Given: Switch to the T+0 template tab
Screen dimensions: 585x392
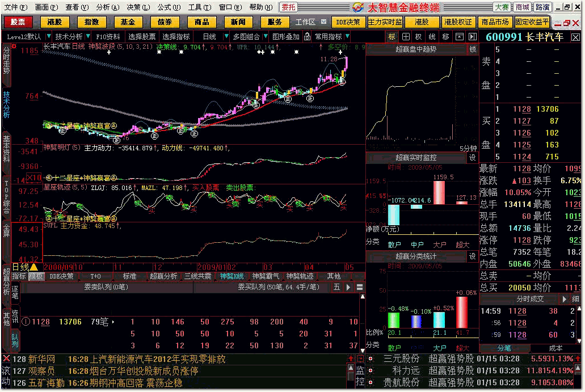Looking at the screenshot, I should coord(95,276).
